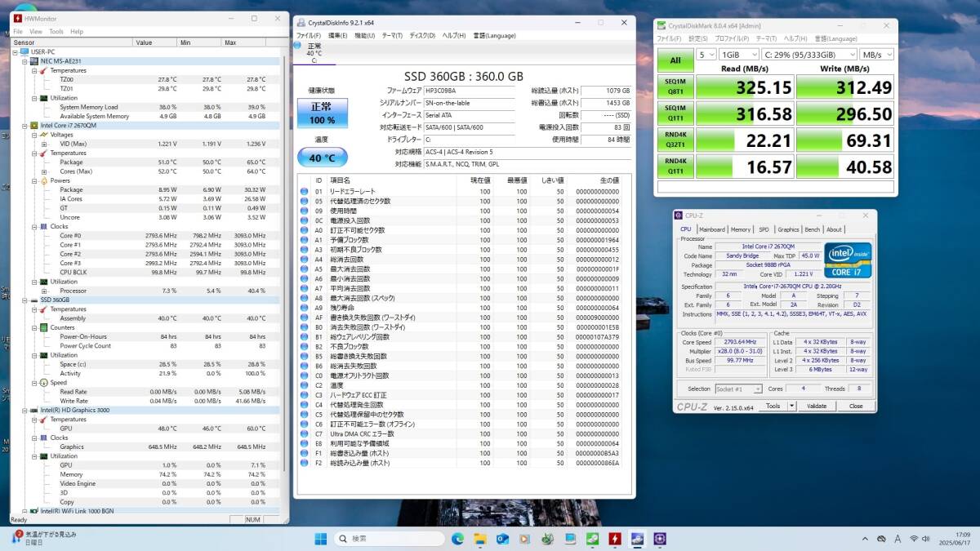Open the View menu in HWMonitor
This screenshot has height=551, width=980.
36,32
